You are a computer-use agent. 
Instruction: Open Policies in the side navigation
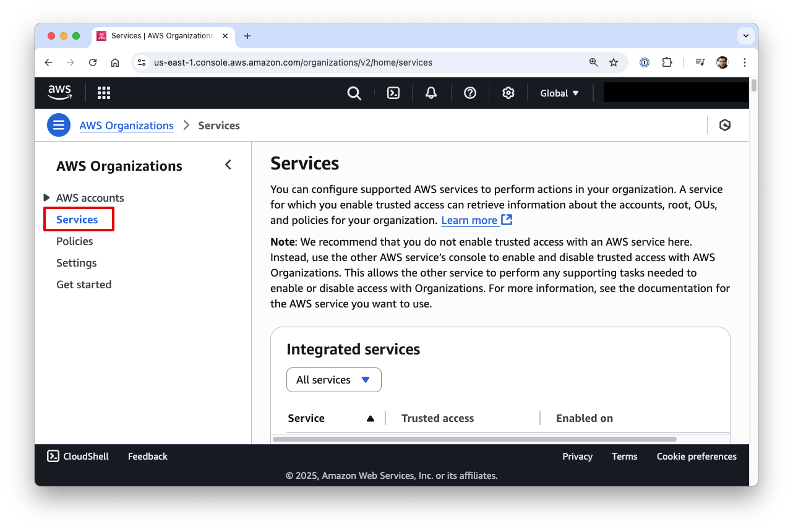tap(75, 241)
